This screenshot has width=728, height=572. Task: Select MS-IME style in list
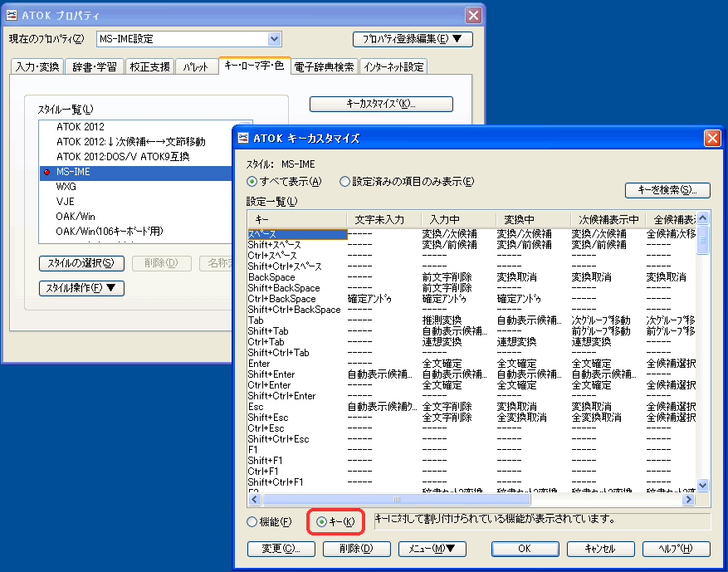pos(135,172)
